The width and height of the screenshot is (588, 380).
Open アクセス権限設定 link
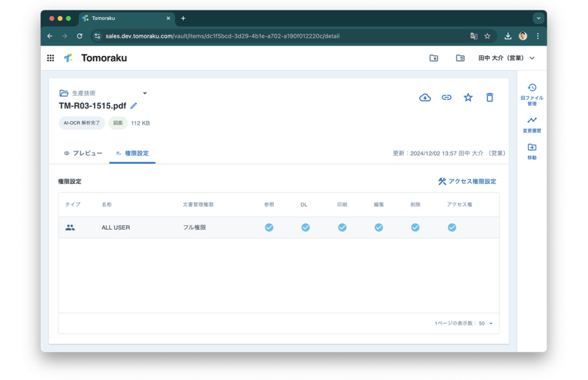pyautogui.click(x=467, y=181)
